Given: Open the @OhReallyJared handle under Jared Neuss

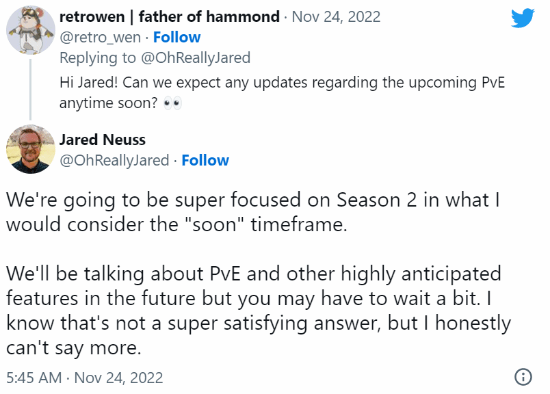Looking at the screenshot, I should pos(114,161).
